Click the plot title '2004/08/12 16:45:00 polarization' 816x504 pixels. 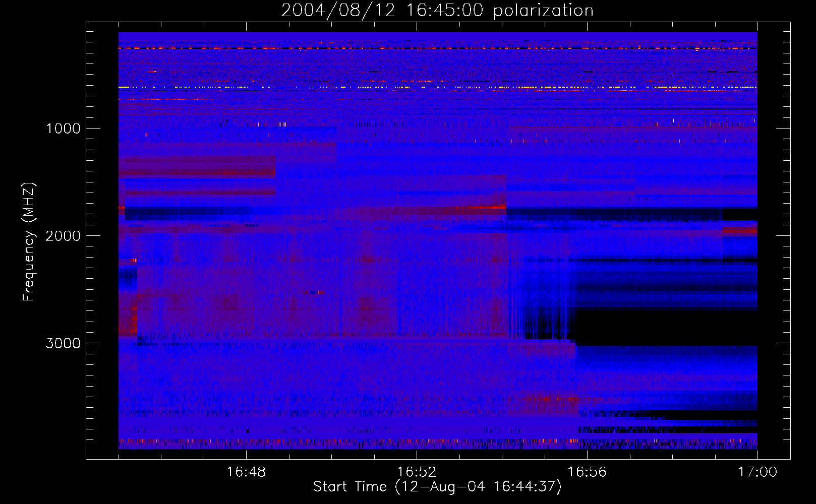[x=437, y=11]
